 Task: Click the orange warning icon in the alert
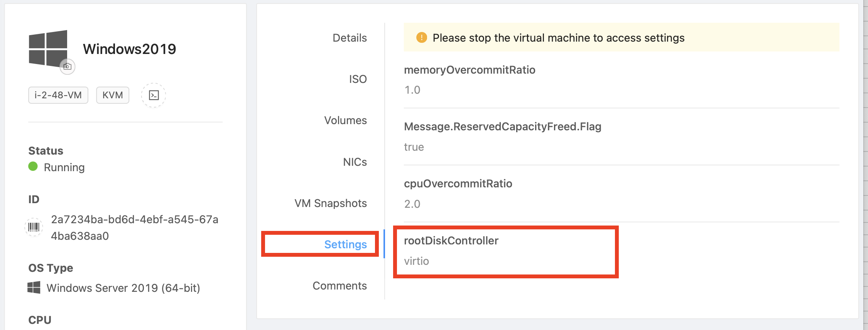pos(421,38)
